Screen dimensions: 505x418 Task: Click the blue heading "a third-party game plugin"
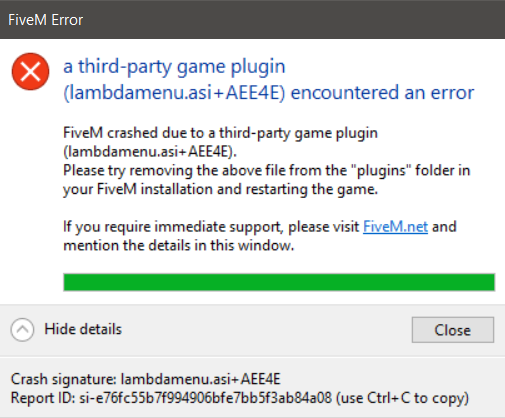click(174, 67)
